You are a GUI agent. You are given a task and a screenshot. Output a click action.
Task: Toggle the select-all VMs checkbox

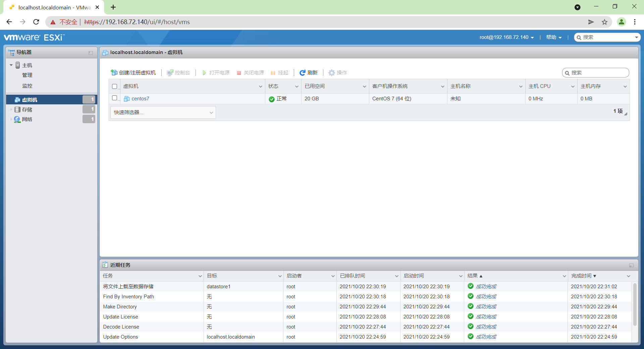tap(114, 87)
